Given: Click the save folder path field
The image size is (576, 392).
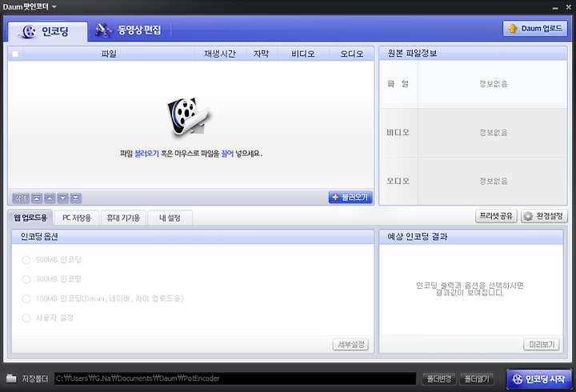Looking at the screenshot, I should click(x=235, y=378).
